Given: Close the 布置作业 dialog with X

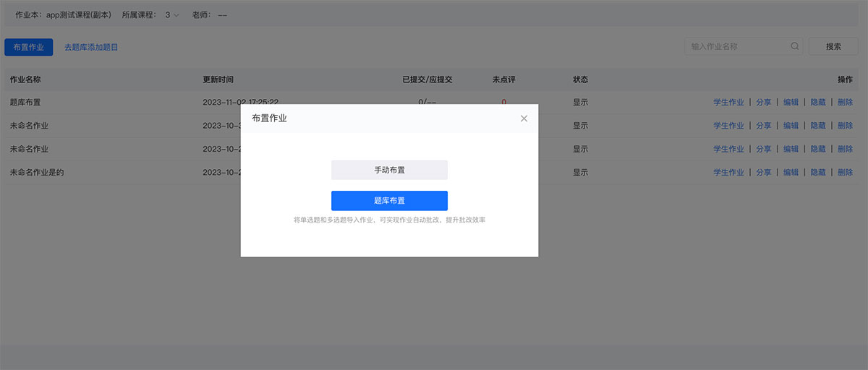Looking at the screenshot, I should tap(524, 119).
